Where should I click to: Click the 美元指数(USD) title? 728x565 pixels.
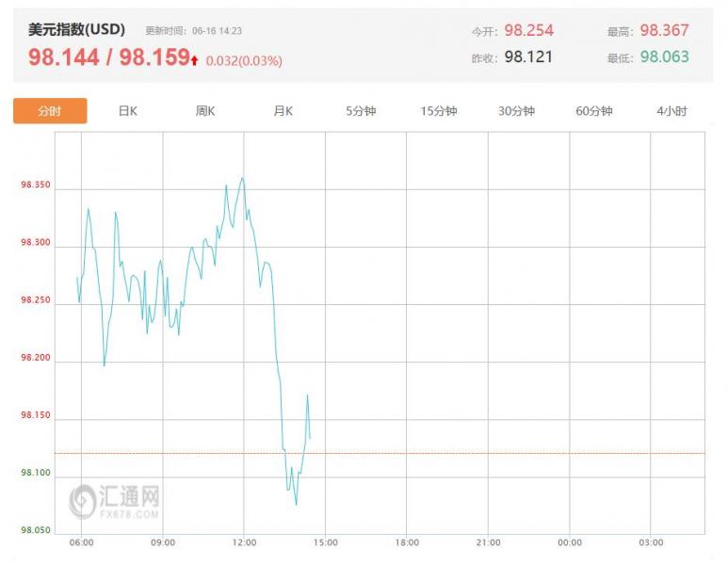(x=76, y=30)
